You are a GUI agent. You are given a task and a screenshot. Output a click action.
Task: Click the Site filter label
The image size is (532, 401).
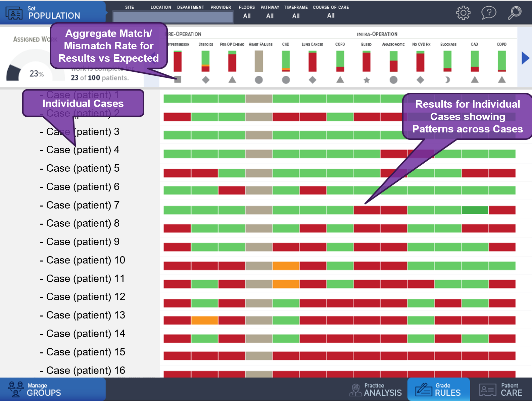[130, 7]
